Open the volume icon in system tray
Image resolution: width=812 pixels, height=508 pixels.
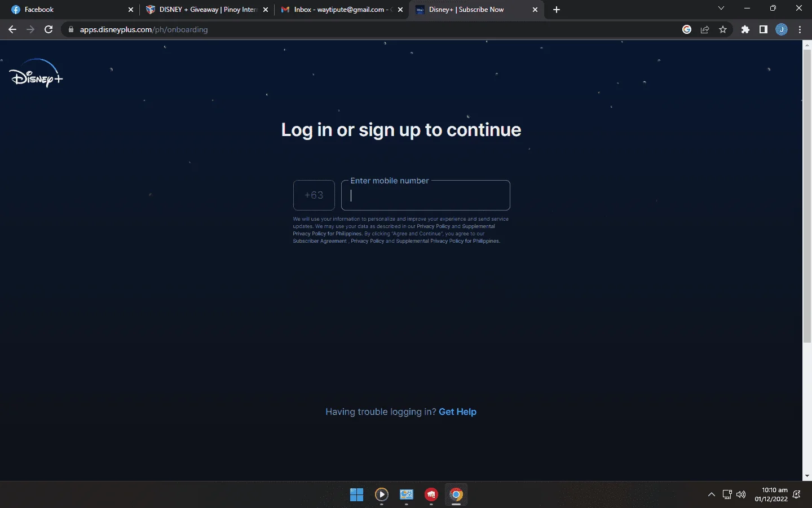click(741, 495)
